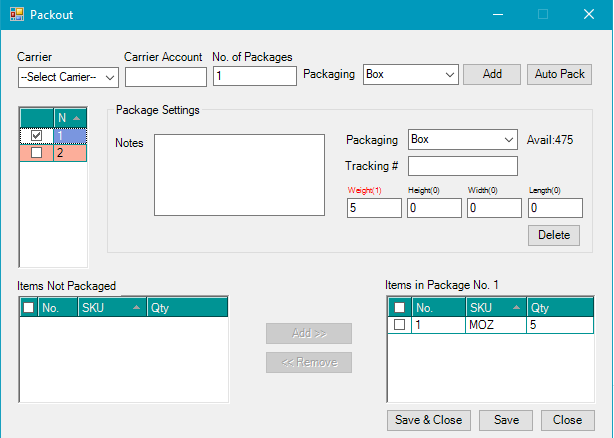Toggle select-all checkbox in Items Not Packaged header
Screen dimensions: 614x438
(x=28, y=308)
